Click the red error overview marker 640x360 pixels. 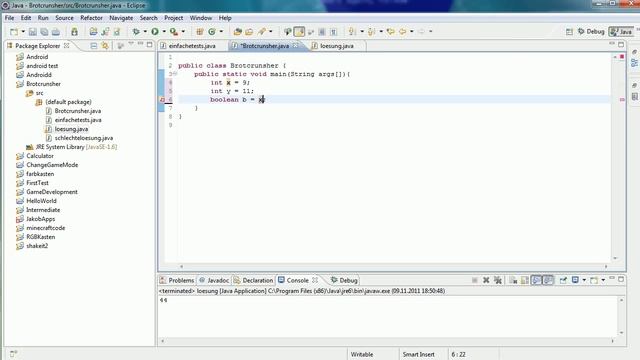(622, 57)
